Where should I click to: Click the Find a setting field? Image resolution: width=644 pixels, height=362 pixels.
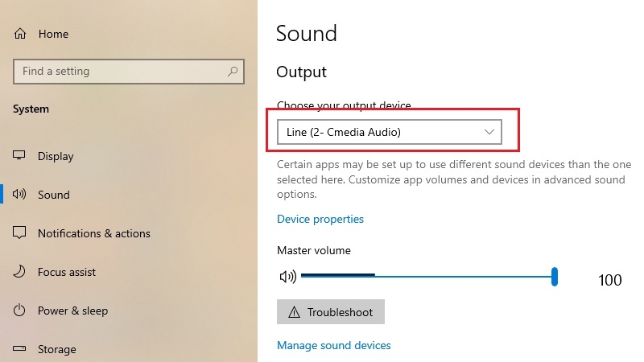129,72
